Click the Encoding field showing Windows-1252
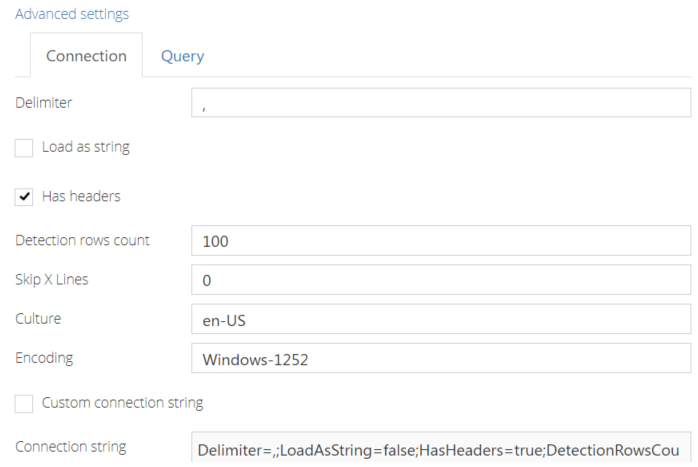Viewport: 698px width, 467px height. pos(441,358)
